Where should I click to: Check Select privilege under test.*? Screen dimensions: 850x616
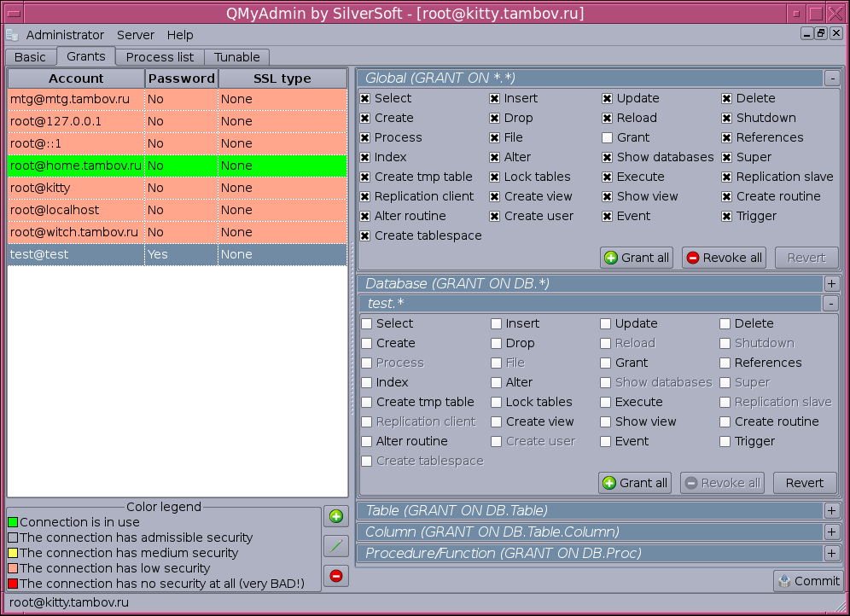(367, 323)
